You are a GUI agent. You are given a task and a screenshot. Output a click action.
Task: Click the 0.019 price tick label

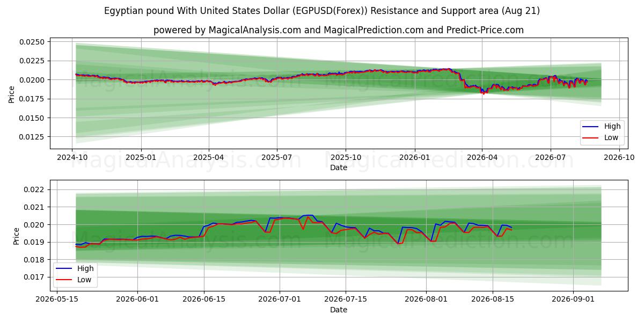click(35, 242)
